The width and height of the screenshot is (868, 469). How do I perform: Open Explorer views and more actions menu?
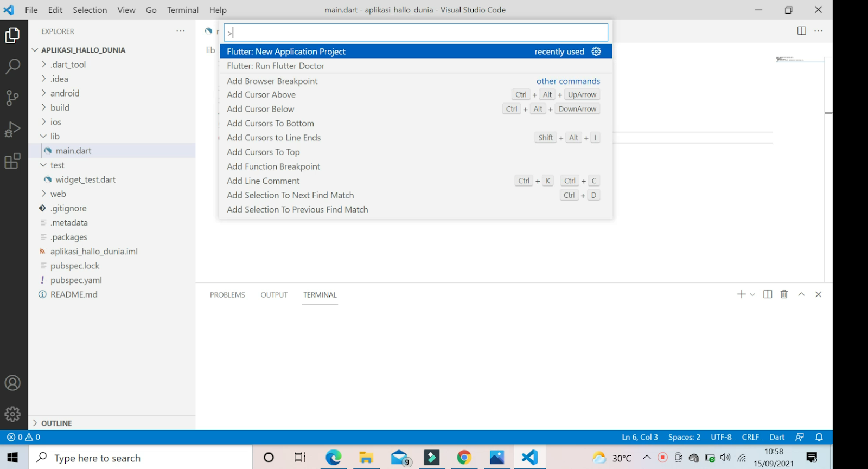pos(181,31)
